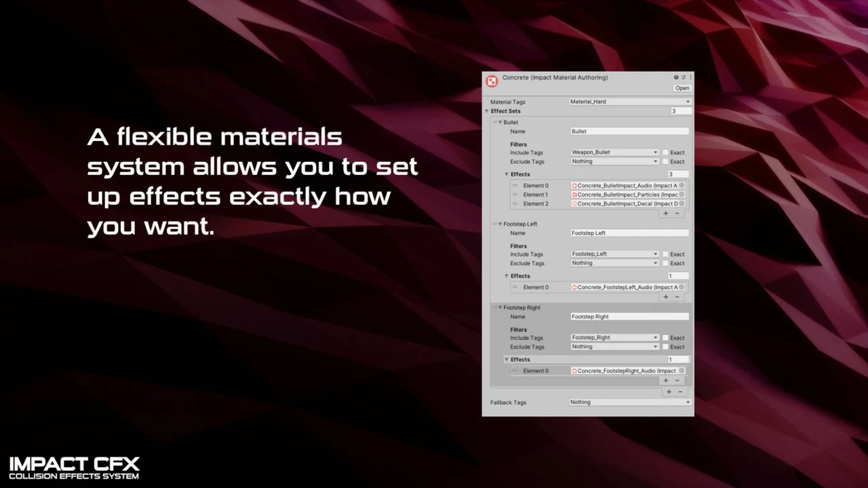Select the Concrete_FootstepLeft_Audio object field

[x=624, y=287]
